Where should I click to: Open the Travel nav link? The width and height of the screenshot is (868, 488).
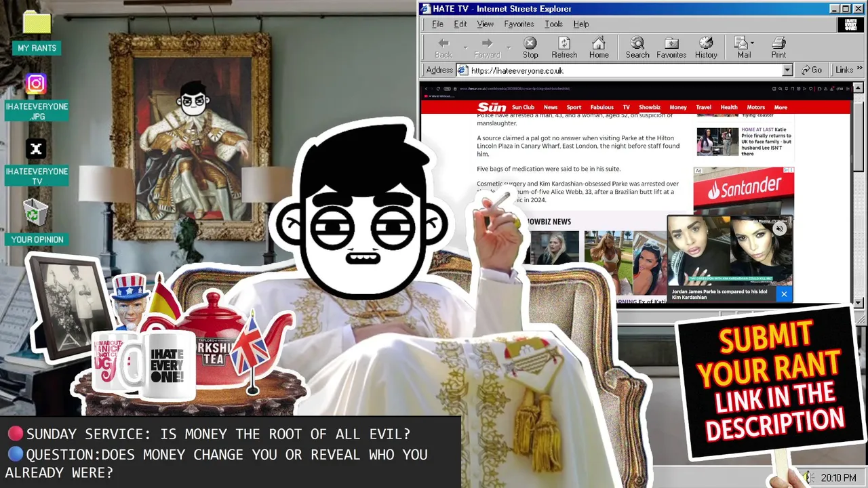pos(704,107)
